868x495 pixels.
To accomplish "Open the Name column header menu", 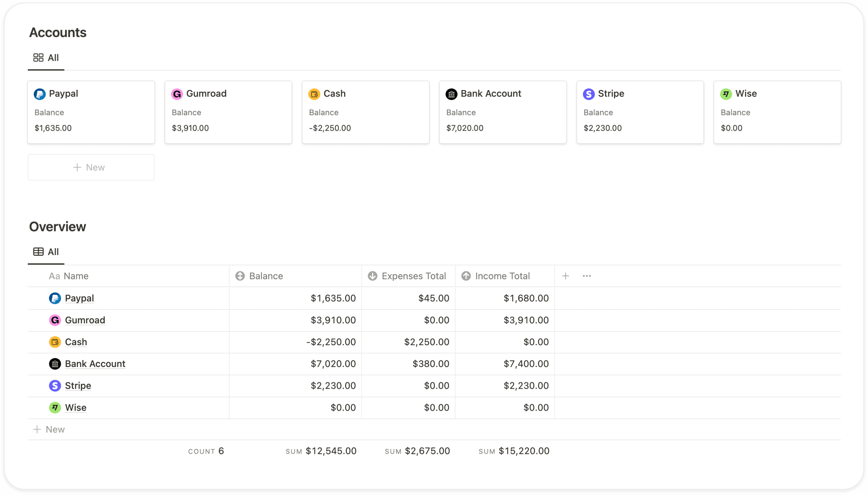I will 76,276.
